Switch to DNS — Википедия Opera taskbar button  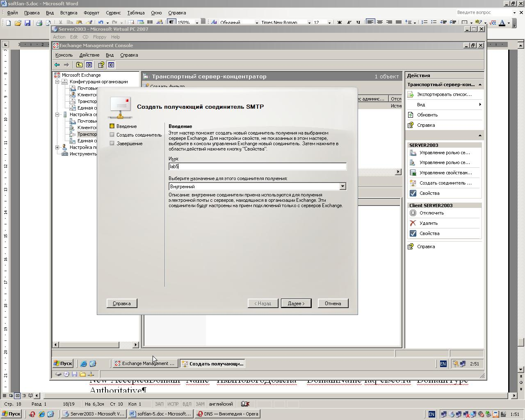[x=227, y=414]
